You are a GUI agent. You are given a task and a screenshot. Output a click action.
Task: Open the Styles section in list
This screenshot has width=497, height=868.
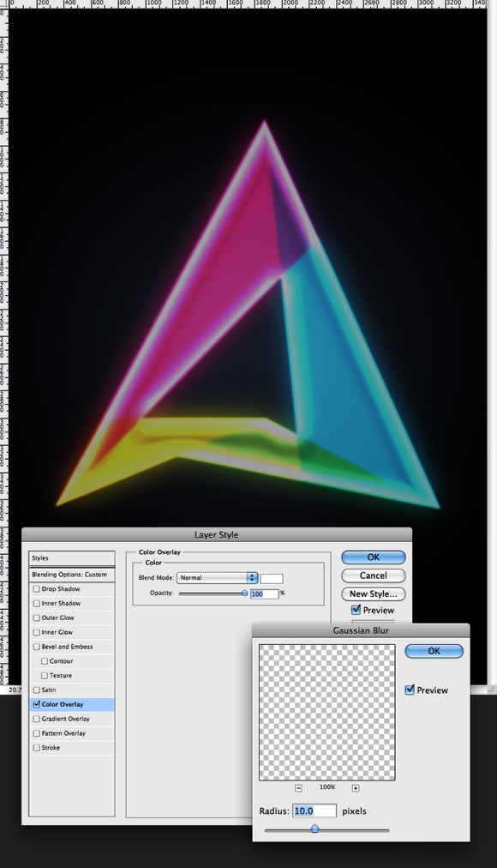click(72, 558)
